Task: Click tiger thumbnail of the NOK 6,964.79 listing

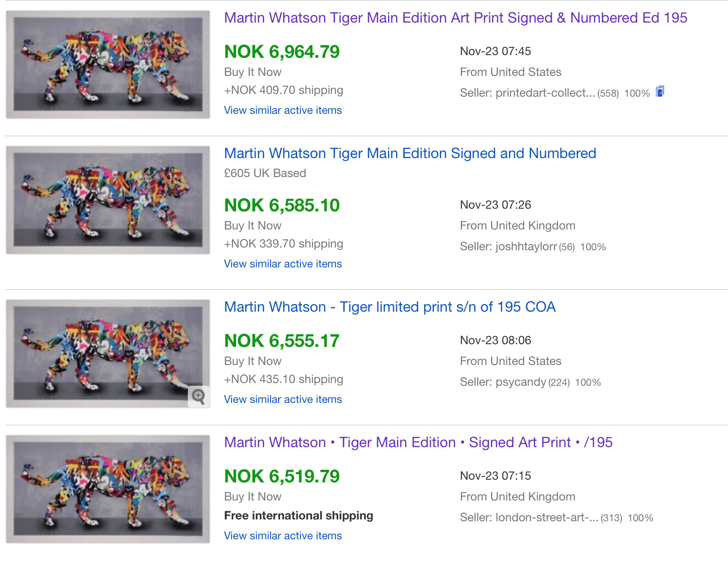Action: (x=108, y=65)
